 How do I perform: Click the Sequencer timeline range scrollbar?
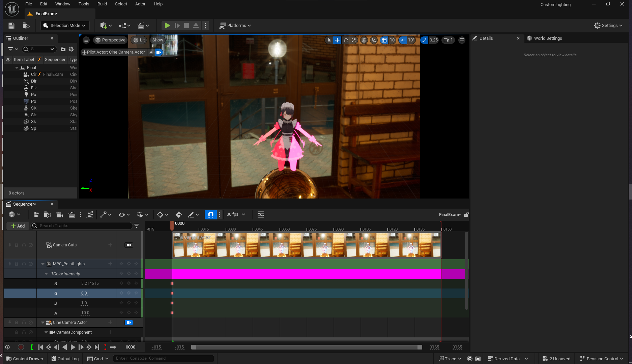pyautogui.click(x=307, y=347)
